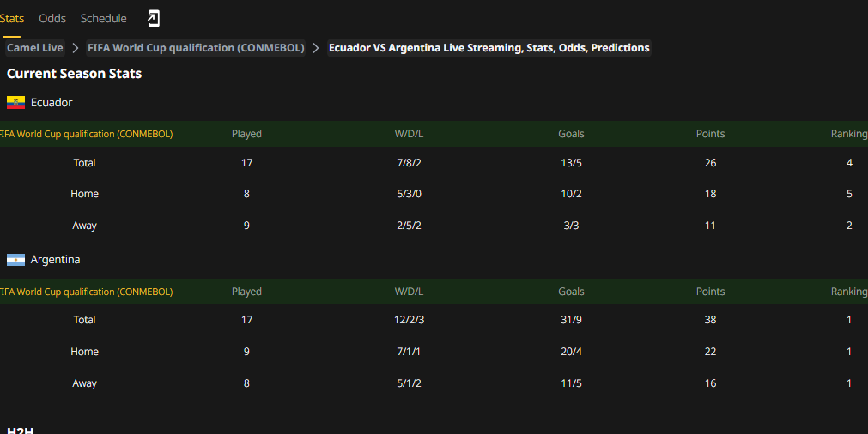Screen dimensions: 868x434
Task: Click the chevron after FIFA World Cup breadcrumb
Action: tap(316, 48)
